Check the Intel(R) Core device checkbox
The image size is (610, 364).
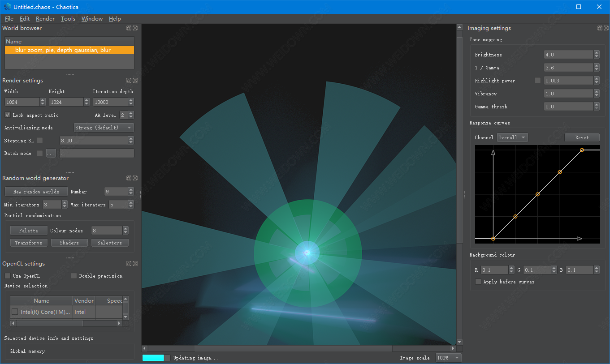(x=15, y=312)
